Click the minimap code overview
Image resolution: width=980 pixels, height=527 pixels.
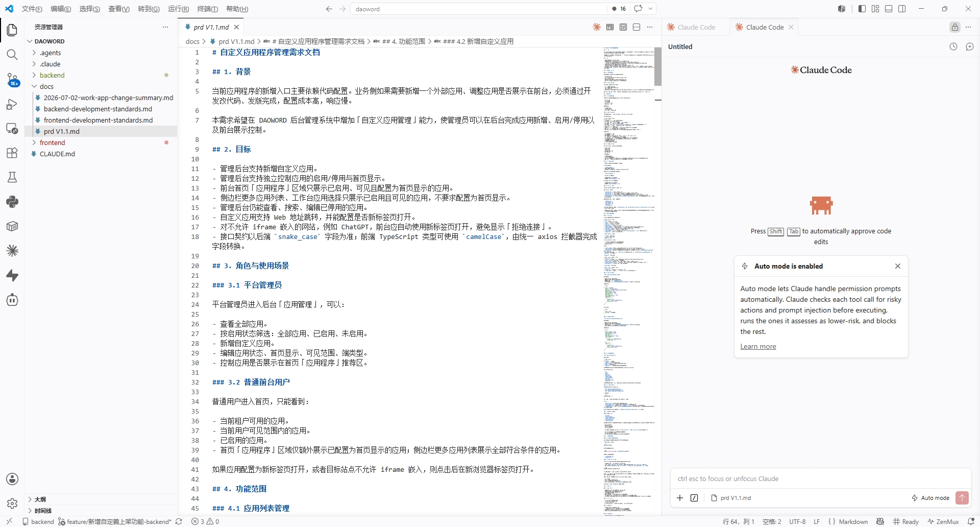(629, 281)
